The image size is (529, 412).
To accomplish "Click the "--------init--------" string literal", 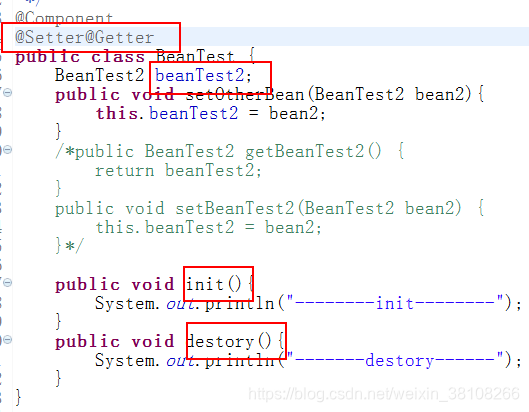I will pos(394,303).
